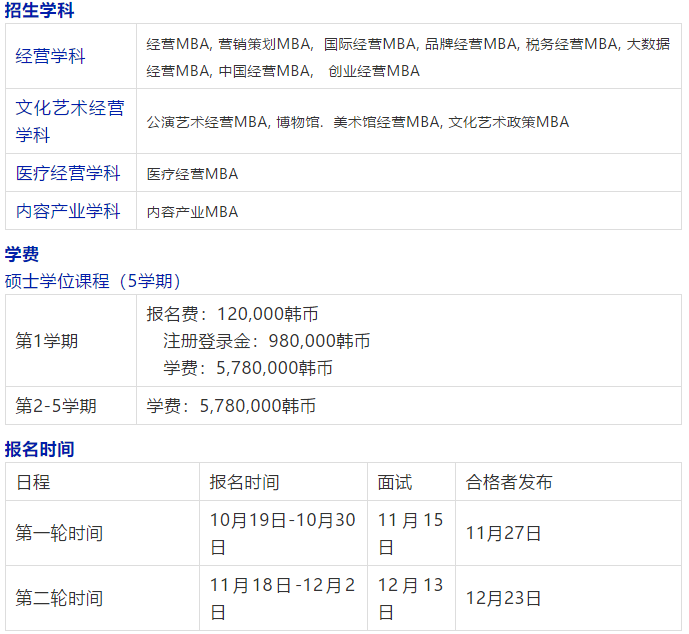
Task: Click the 医疗经营学科 department label
Action: 68,173
